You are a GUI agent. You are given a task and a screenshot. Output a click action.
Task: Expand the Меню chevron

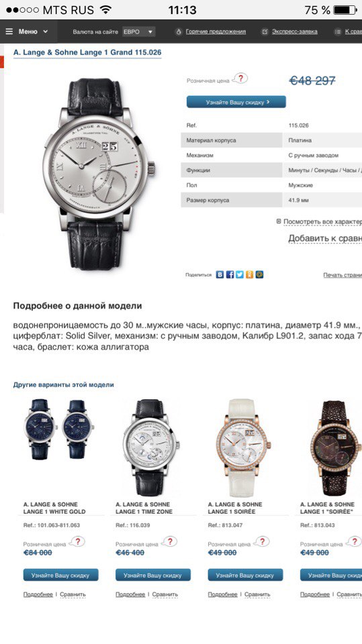click(45, 32)
